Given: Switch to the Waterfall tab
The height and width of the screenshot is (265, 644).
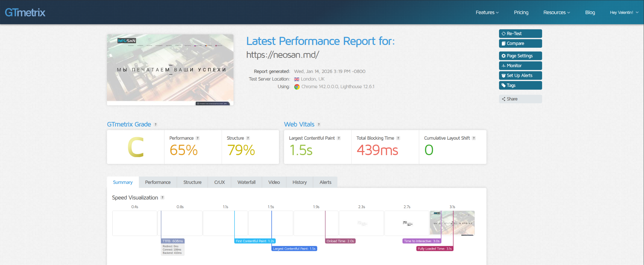Looking at the screenshot, I should point(246,182).
